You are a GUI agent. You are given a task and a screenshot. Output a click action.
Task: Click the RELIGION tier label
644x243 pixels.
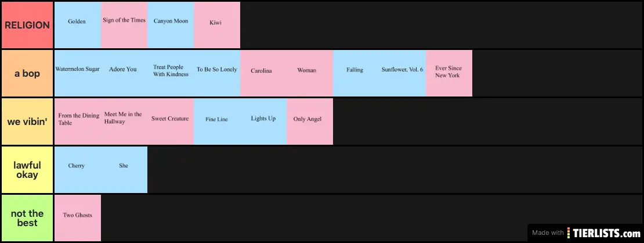pos(27,25)
